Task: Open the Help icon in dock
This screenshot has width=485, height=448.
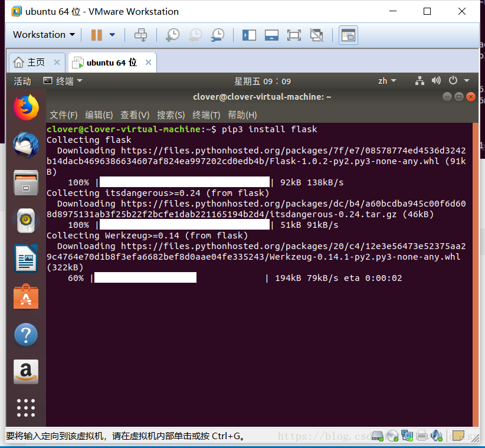Action: [26, 335]
